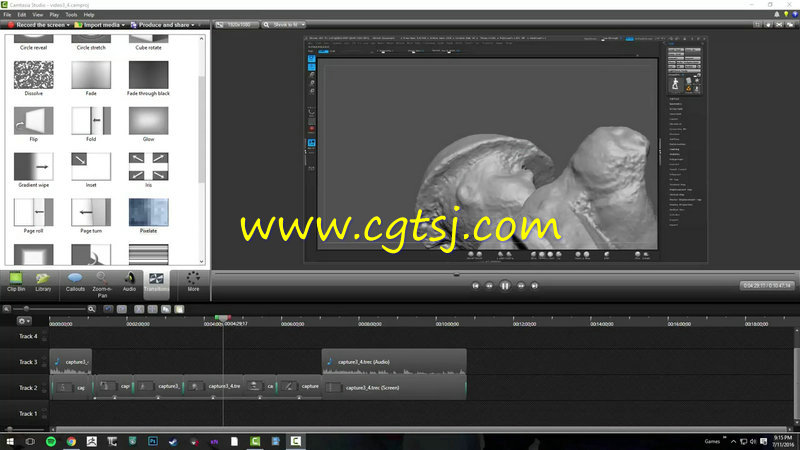Choose the Page roll transition
This screenshot has width=800, height=450.
[x=34, y=212]
